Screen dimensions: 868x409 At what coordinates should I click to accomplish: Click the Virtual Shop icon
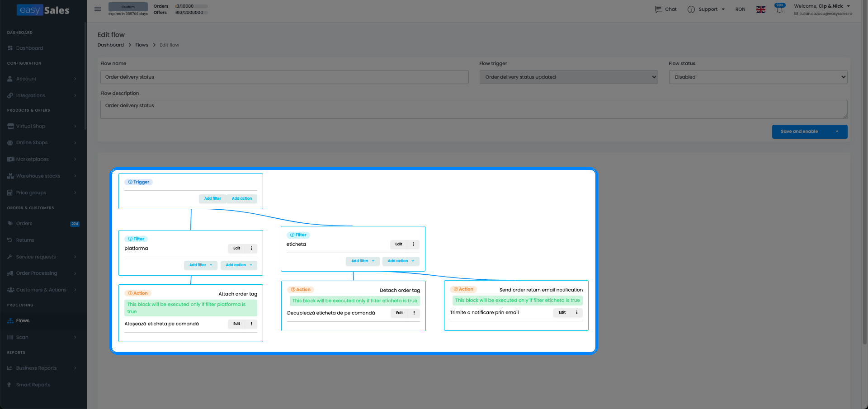(x=10, y=126)
